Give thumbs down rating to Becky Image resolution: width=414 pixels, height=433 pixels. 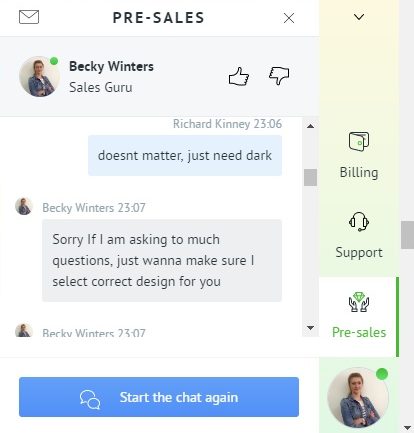click(279, 76)
